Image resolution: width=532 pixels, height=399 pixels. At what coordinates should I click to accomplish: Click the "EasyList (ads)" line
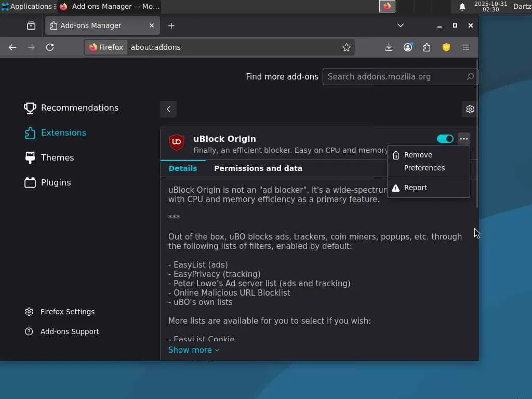pos(198,264)
